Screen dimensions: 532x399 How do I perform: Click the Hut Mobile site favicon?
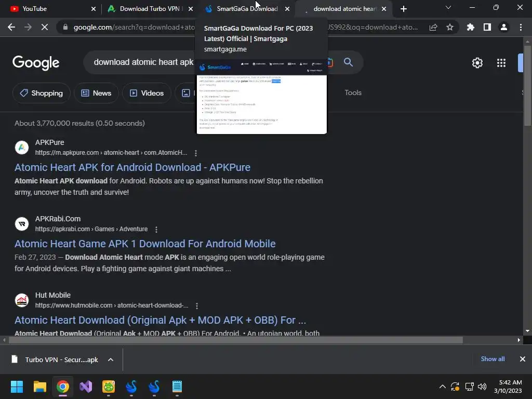(22, 300)
